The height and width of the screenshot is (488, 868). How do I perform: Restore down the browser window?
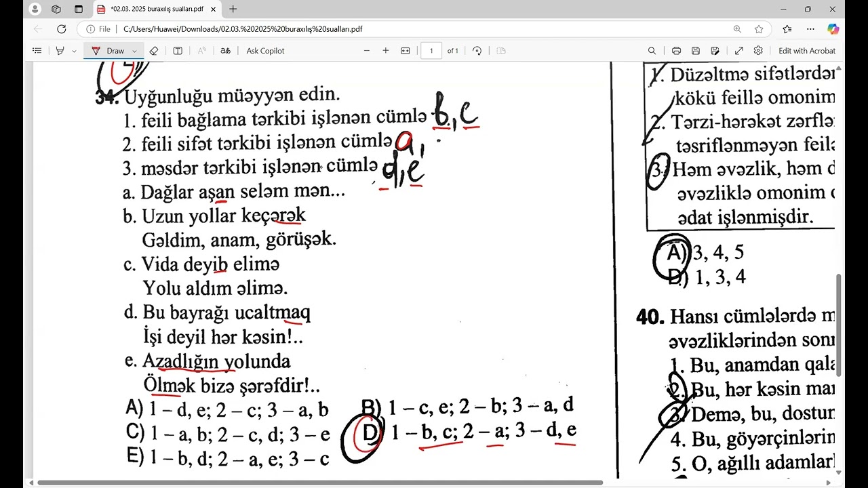point(808,9)
